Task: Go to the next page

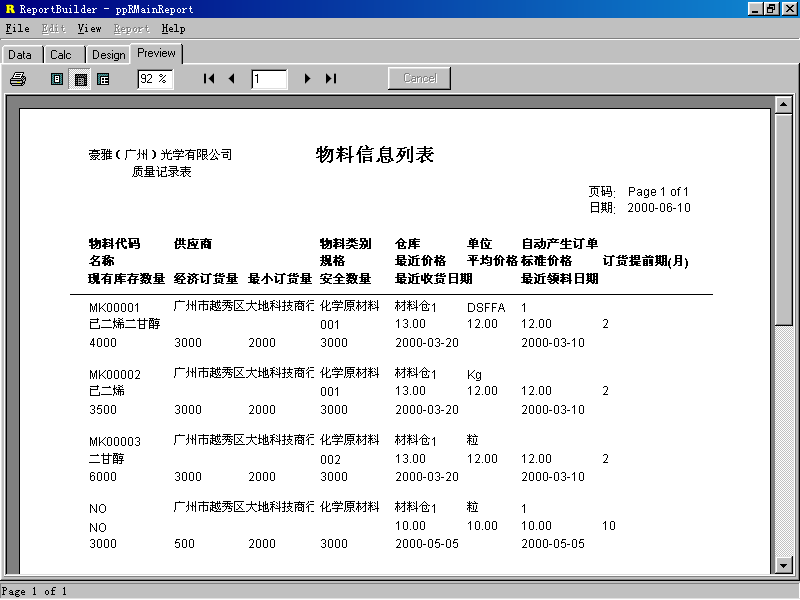Action: tap(307, 79)
